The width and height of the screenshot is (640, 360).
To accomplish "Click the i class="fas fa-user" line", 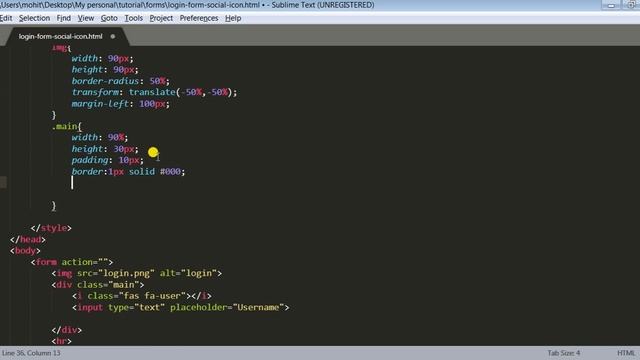I will [142, 296].
